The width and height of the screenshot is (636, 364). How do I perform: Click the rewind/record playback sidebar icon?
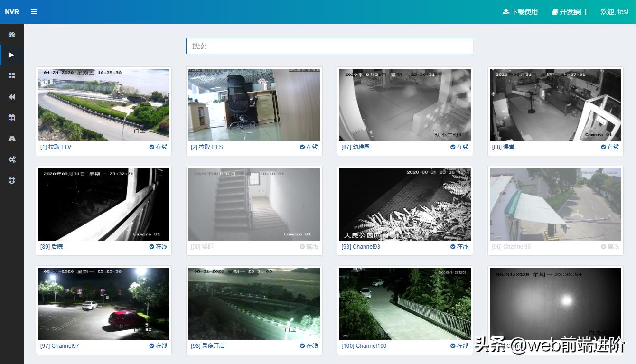point(11,97)
